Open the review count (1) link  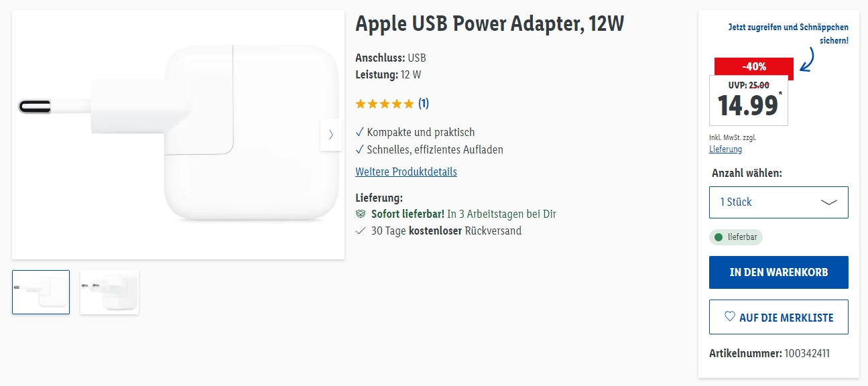(424, 104)
